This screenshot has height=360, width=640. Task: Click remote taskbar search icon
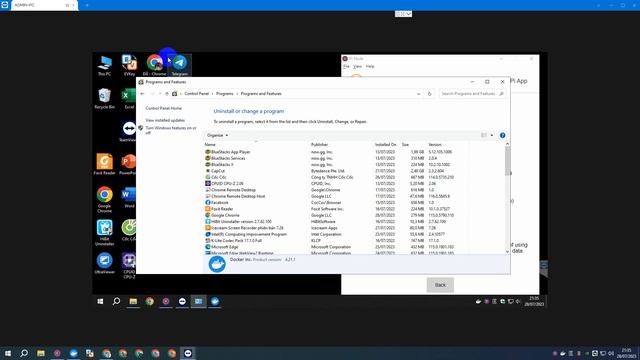click(x=116, y=301)
